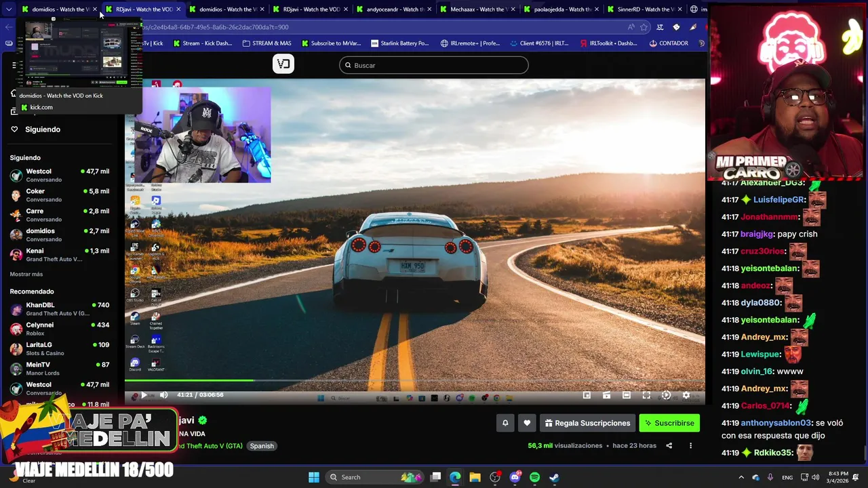Click Regala Suscripciones button
Image resolution: width=868 pixels, height=488 pixels.
click(587, 423)
